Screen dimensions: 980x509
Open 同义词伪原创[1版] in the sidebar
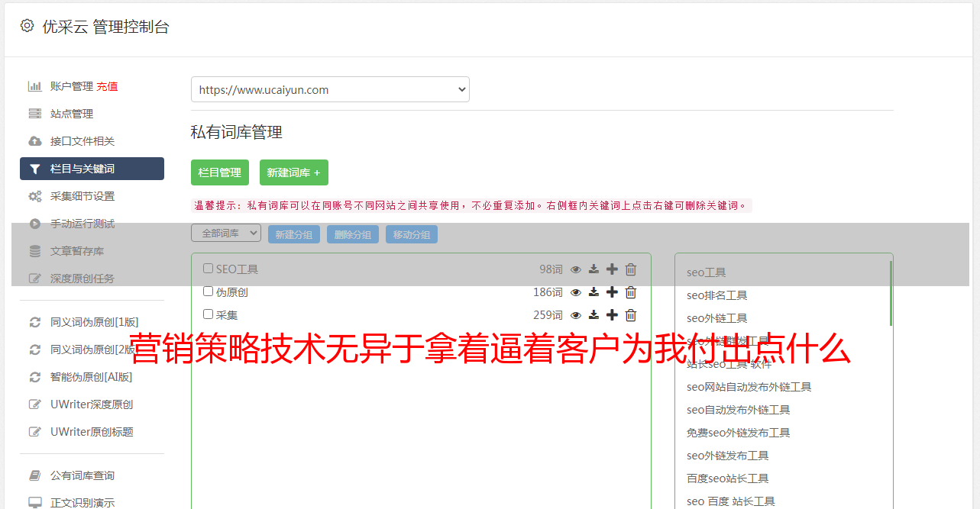(x=95, y=322)
